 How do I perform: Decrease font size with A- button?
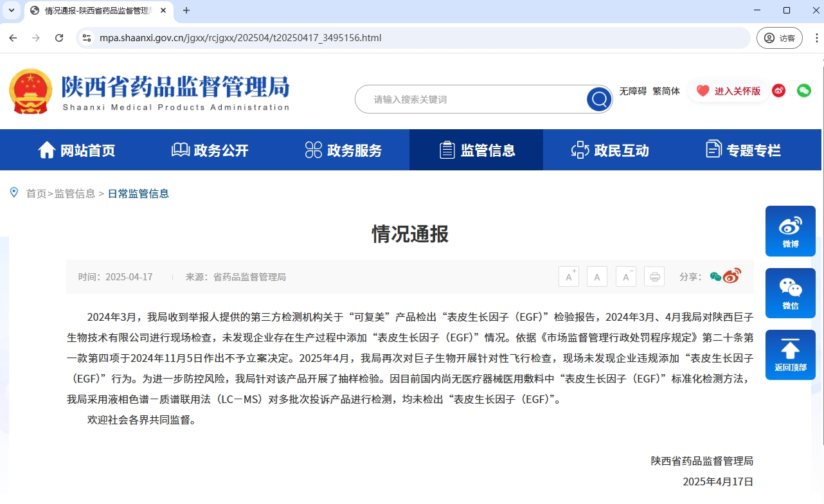[625, 277]
